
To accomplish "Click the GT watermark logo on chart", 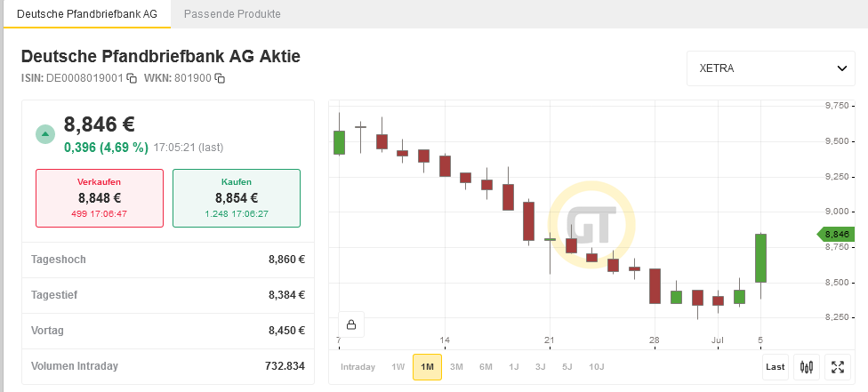I will tap(591, 228).
